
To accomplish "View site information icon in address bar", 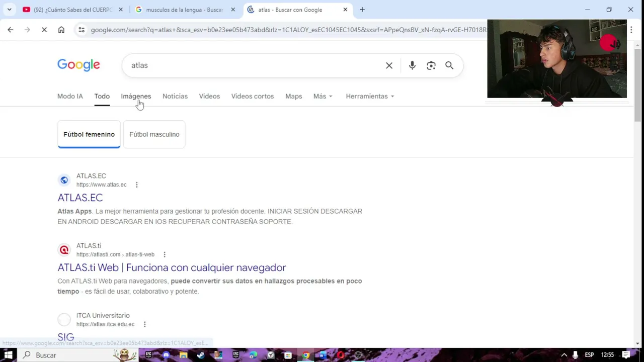I will point(82,30).
